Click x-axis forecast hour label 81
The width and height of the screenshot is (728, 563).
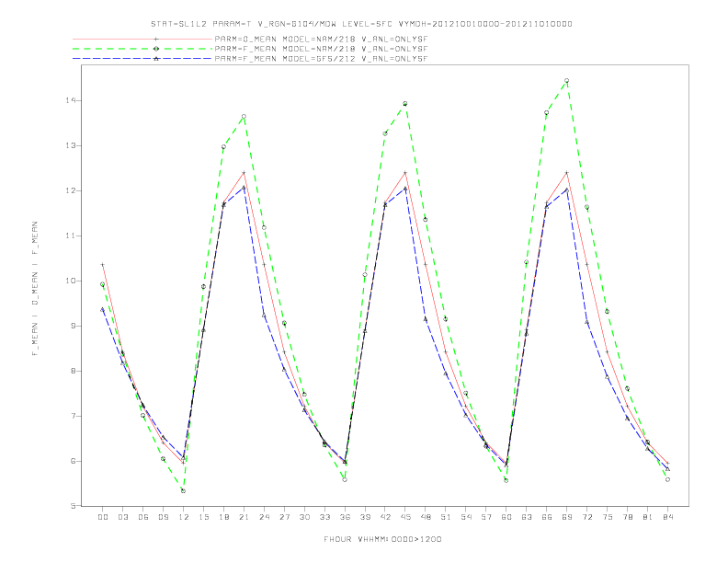648,517
